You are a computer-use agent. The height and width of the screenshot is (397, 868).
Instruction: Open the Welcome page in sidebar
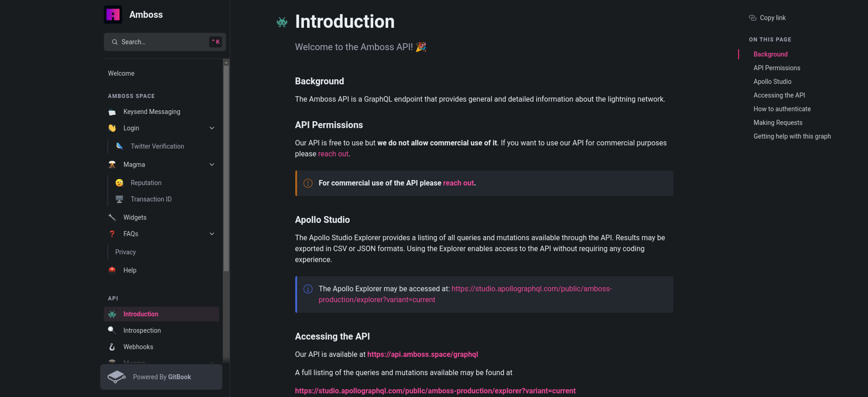[x=121, y=73]
